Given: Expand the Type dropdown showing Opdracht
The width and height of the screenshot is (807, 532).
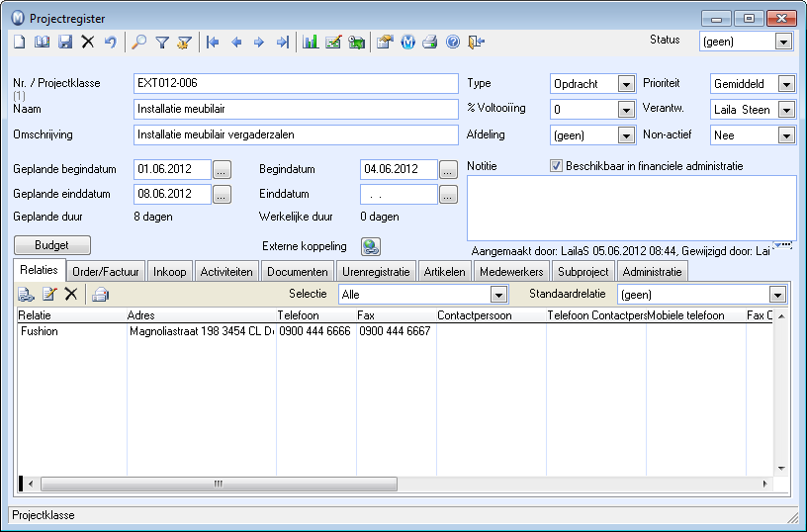Looking at the screenshot, I should coord(625,84).
